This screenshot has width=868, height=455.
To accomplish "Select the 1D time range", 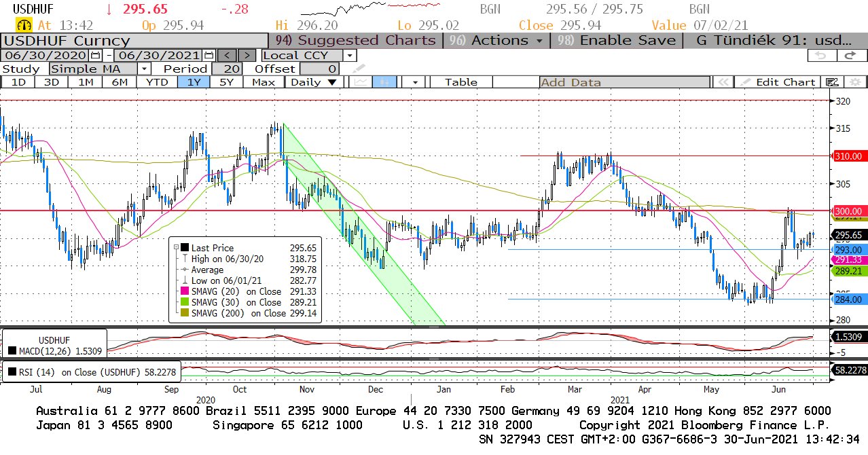I will tap(18, 82).
